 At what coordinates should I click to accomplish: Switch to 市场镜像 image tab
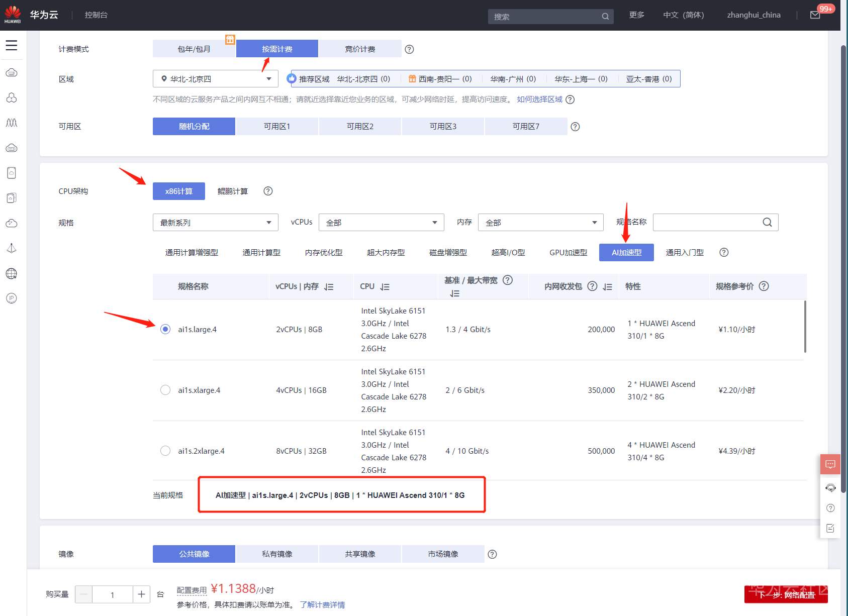click(443, 554)
